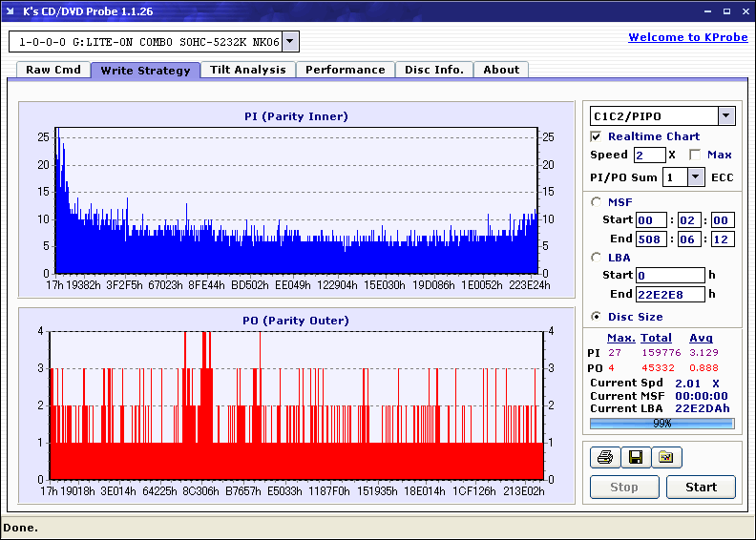This screenshot has height=540, width=756.
Task: Enable the Max speed checkbox
Action: point(695,155)
